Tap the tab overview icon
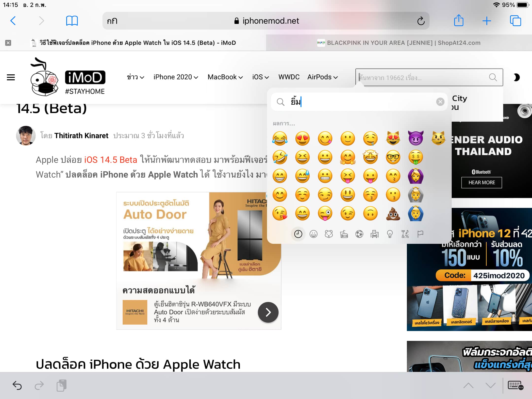 coord(515,21)
